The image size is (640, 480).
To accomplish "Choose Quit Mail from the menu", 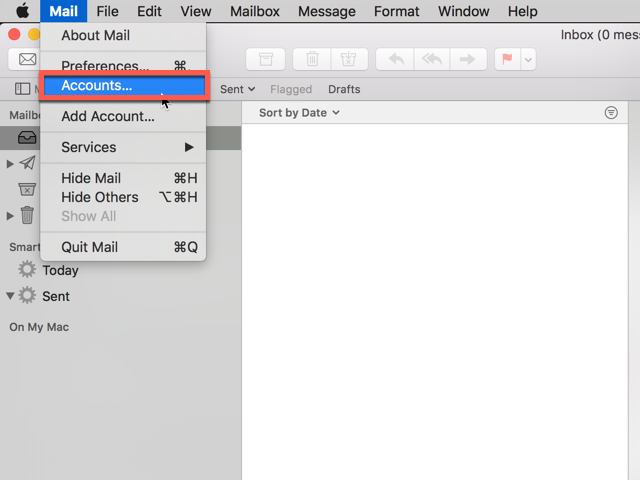I will point(123,247).
